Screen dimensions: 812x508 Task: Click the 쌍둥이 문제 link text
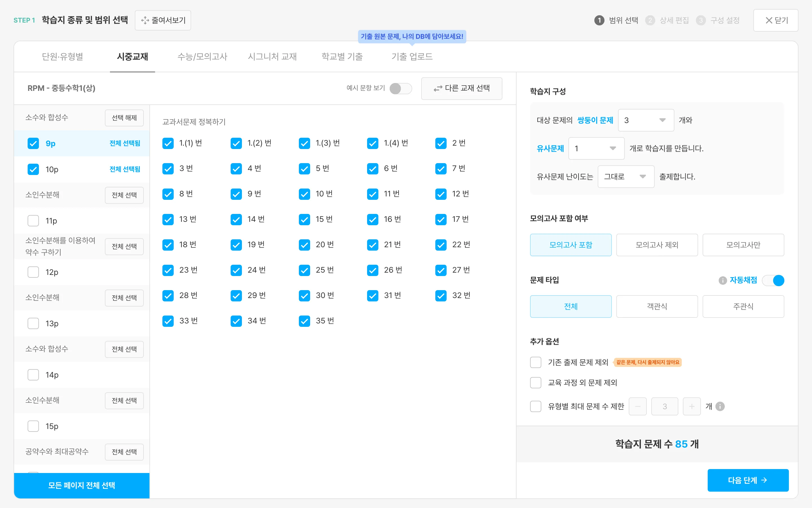595,120
